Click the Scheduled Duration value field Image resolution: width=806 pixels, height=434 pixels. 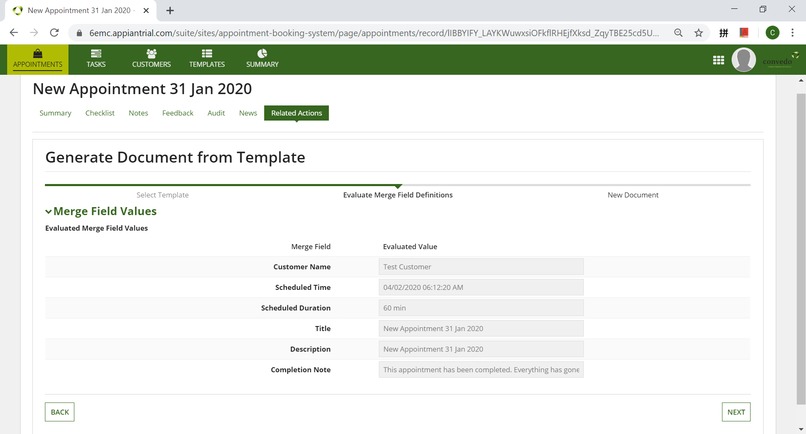point(481,308)
